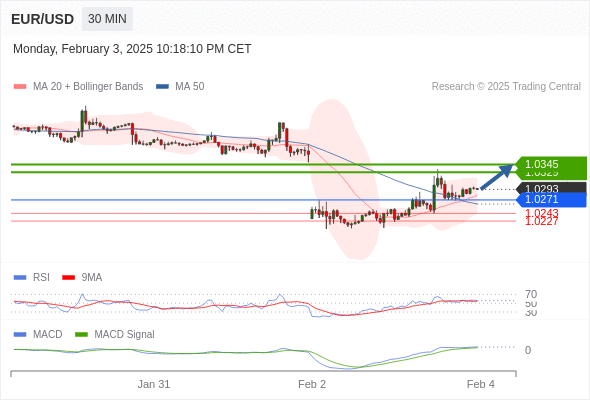This screenshot has width=590, height=400.
Task: Click the 1.0271 blue pivot price tag
Action: point(551,200)
